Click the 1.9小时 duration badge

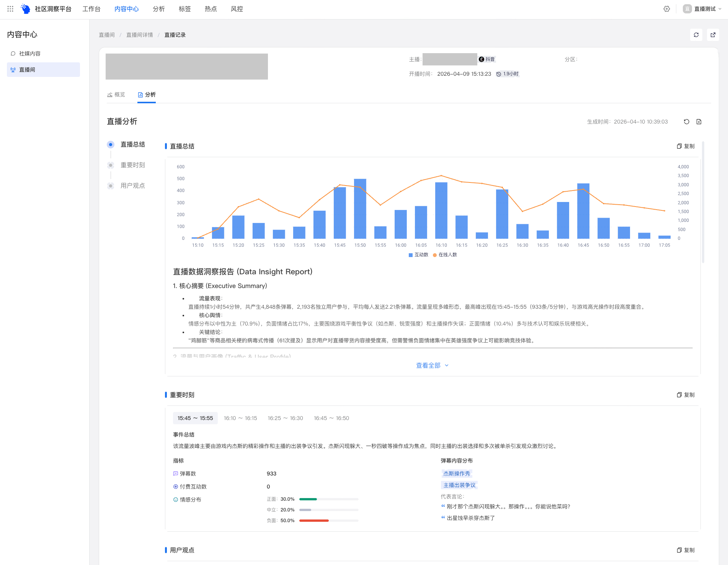[508, 74]
